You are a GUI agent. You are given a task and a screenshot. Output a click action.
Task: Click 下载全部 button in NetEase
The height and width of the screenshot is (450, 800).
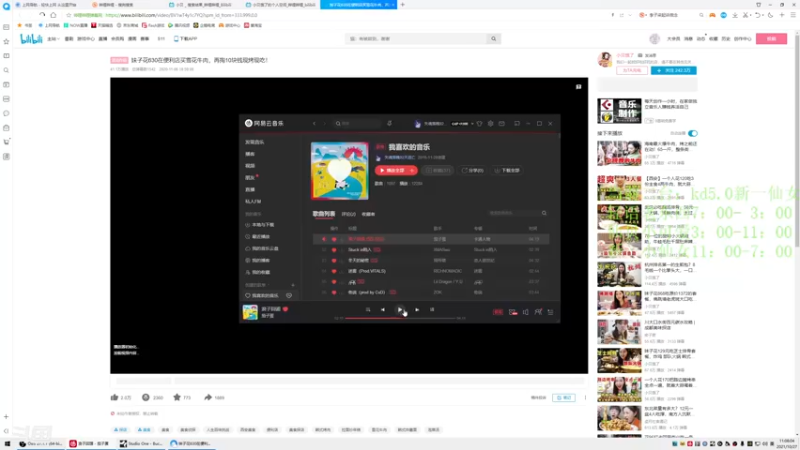pos(507,170)
